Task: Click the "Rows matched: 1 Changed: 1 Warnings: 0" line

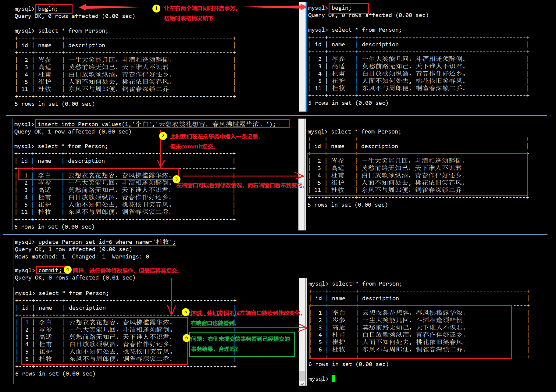Action: click(x=82, y=257)
